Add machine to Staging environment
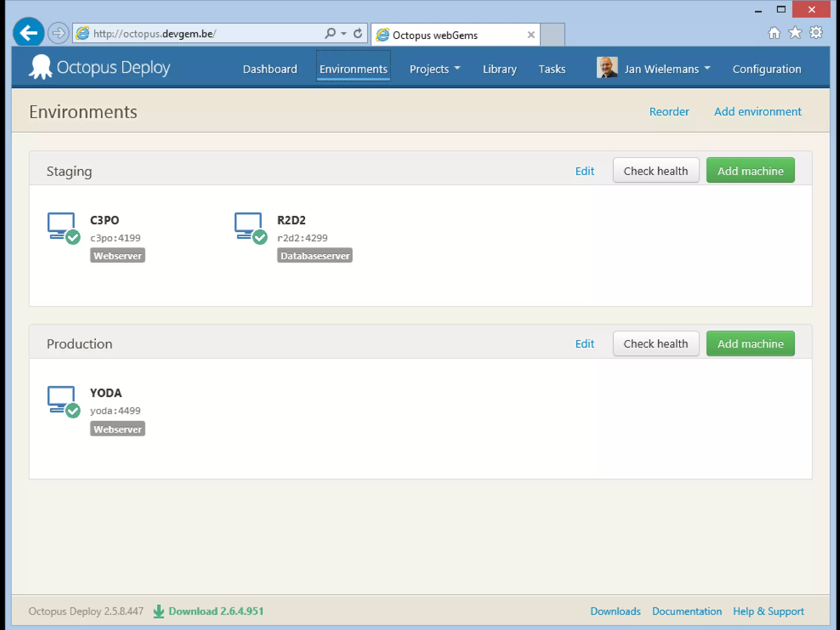This screenshot has height=630, width=840. [x=750, y=171]
